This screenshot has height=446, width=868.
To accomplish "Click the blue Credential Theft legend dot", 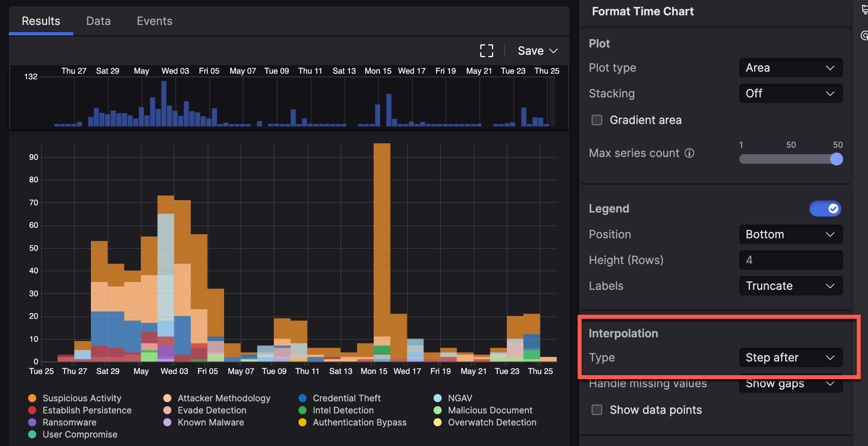I will coord(302,398).
